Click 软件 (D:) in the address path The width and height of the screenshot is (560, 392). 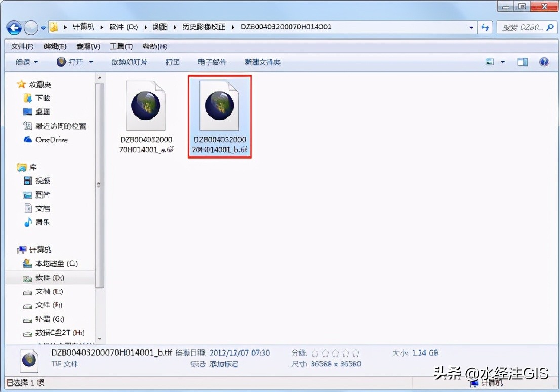pos(124,27)
